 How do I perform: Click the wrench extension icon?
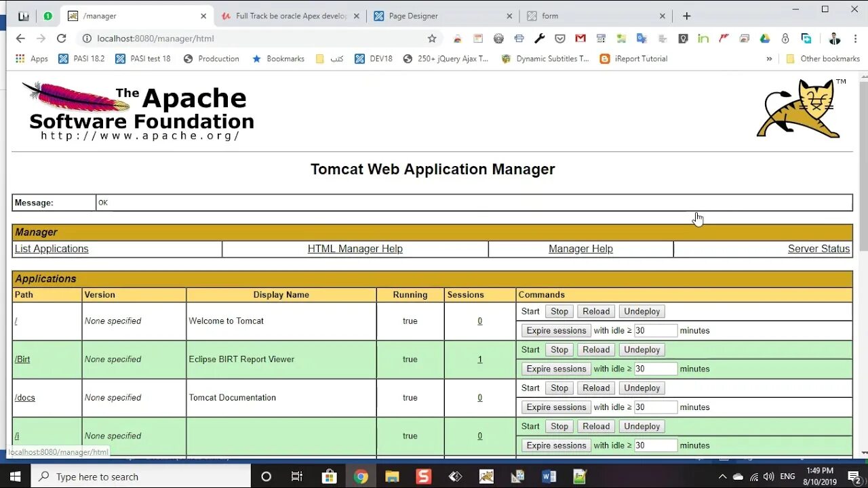click(x=539, y=39)
